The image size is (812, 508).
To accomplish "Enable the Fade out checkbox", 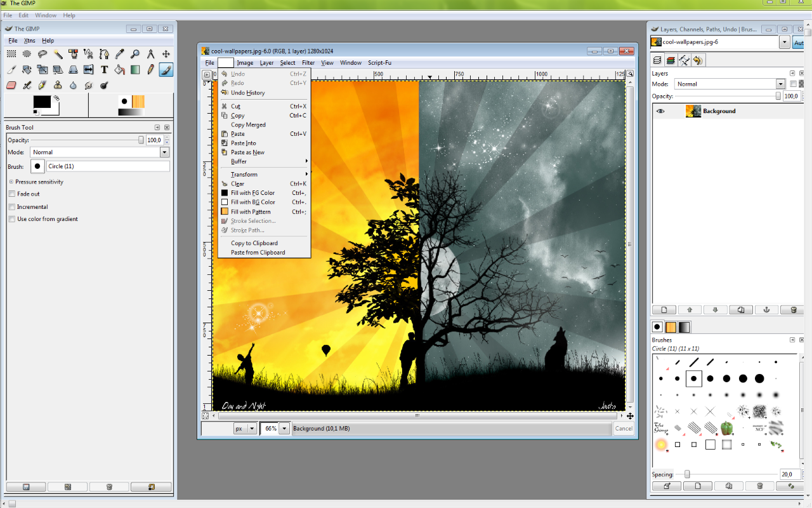I will (12, 194).
